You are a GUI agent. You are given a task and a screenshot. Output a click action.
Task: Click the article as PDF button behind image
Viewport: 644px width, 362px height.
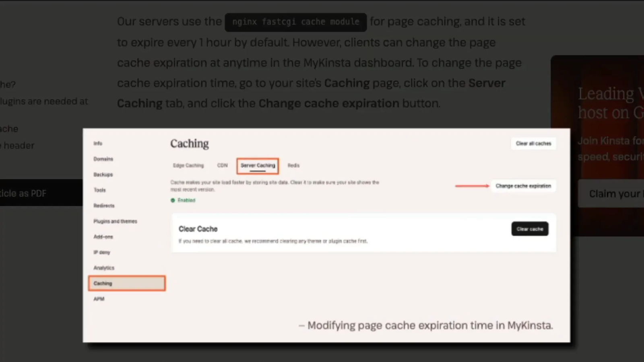click(41, 193)
